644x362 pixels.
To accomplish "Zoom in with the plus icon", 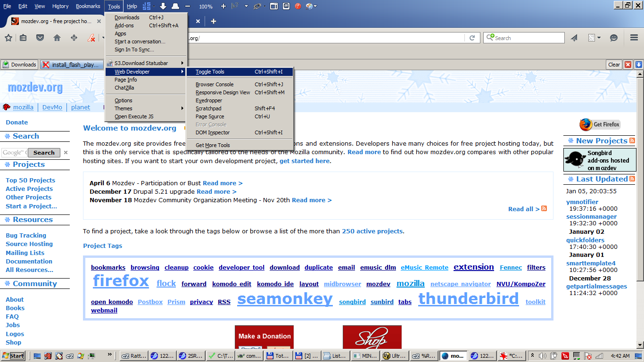I will coord(223,6).
